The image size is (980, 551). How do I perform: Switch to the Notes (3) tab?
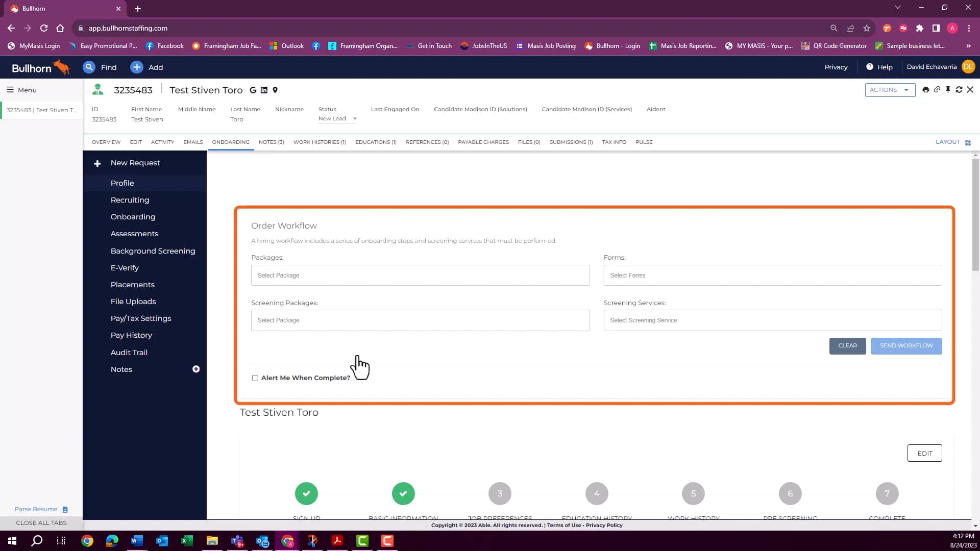click(271, 142)
